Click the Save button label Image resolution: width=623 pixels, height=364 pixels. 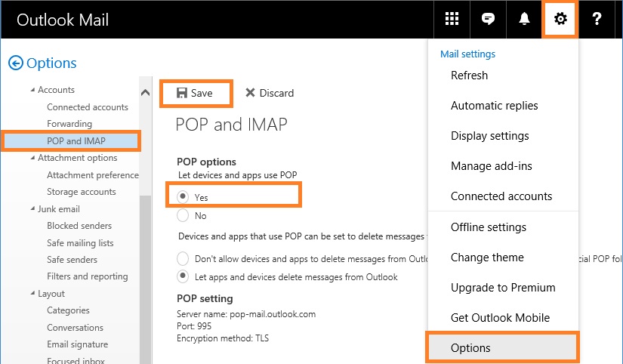click(x=202, y=93)
